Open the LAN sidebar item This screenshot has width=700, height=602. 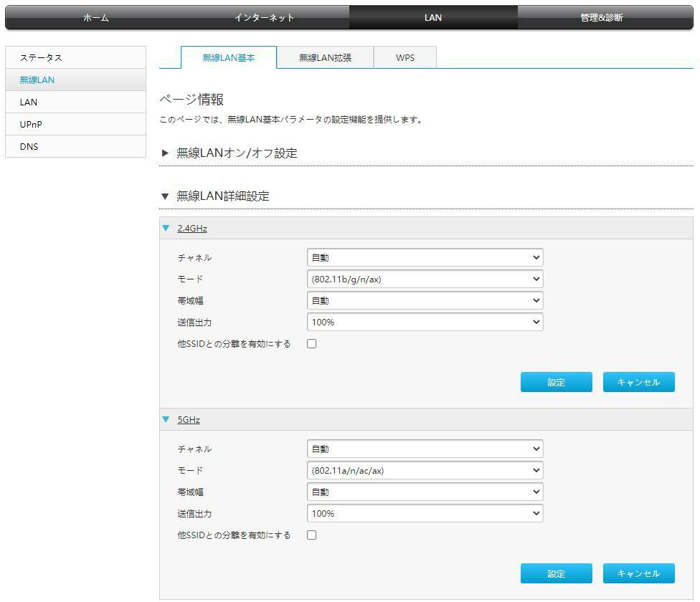(x=75, y=102)
